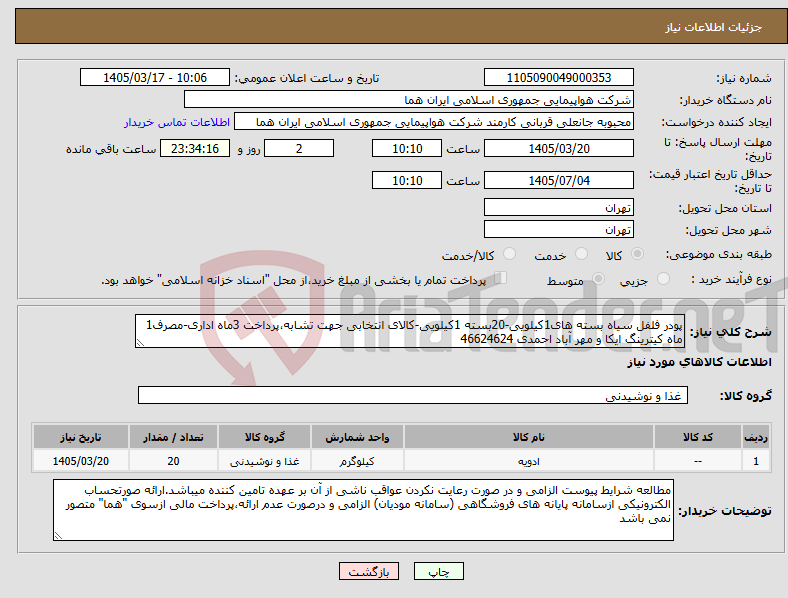The image size is (788, 598).
Task: Click the کیلوگرم unit cell
Action: click(x=357, y=461)
